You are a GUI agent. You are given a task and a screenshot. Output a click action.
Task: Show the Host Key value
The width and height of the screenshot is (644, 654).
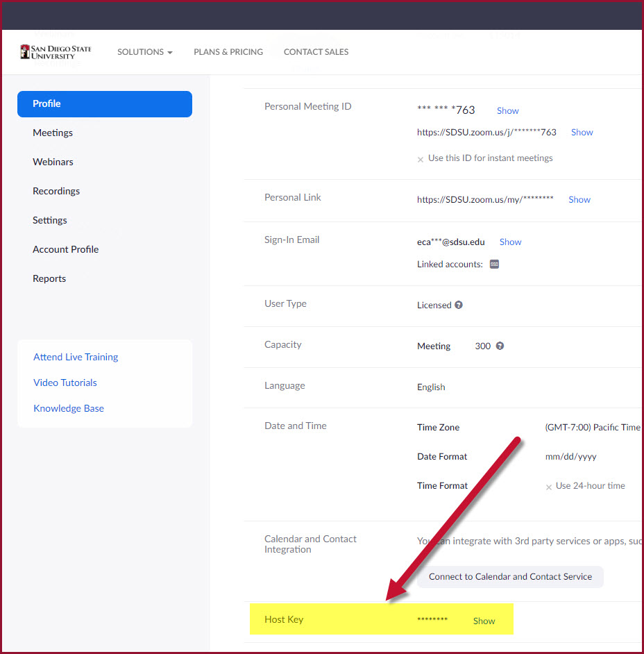click(484, 621)
